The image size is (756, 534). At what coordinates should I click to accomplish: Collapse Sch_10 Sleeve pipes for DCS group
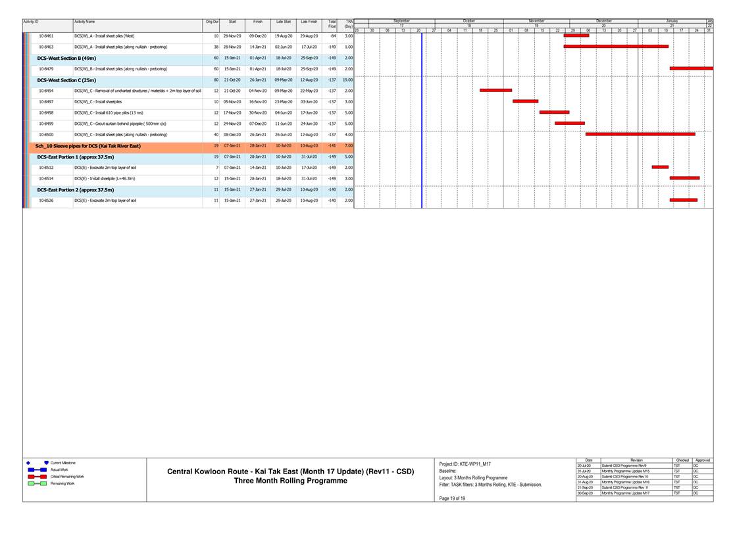tap(88, 146)
